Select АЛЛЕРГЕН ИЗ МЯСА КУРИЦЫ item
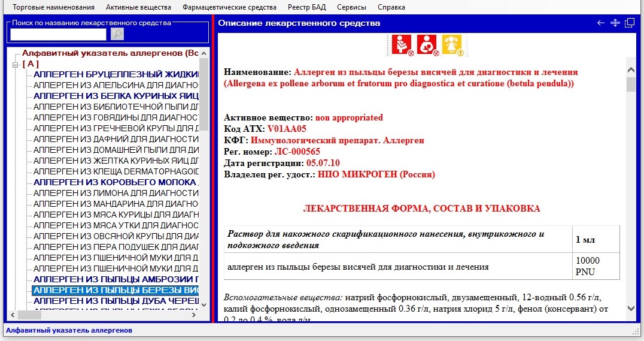 [x=116, y=215]
